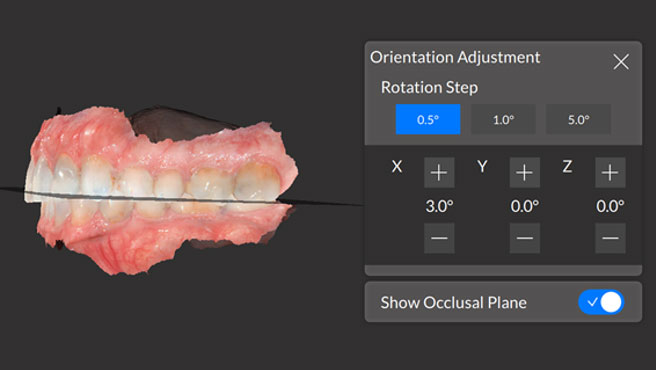This screenshot has height=370, width=656.
Task: Click the Z rotation value 0.0°
Action: coord(610,206)
